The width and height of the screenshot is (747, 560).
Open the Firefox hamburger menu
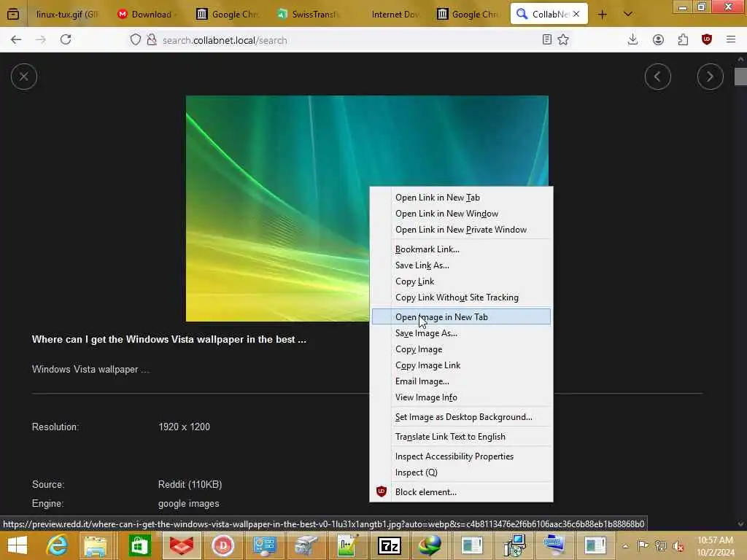tap(731, 40)
